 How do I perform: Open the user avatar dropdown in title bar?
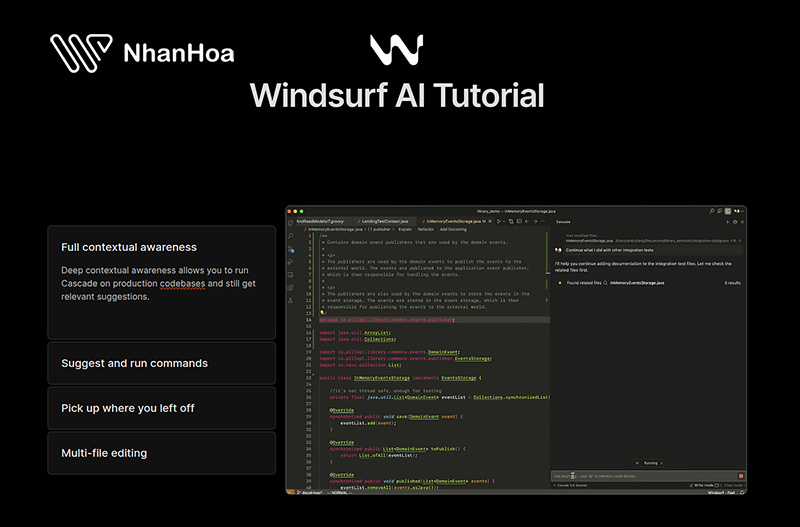[x=738, y=211]
